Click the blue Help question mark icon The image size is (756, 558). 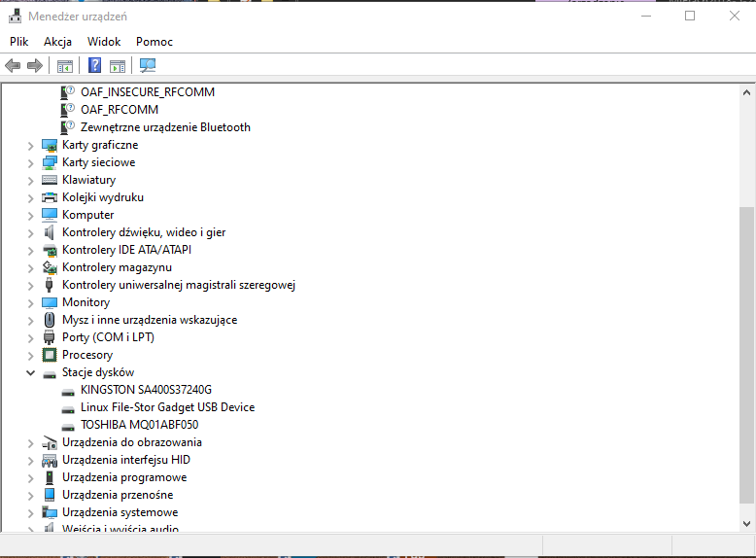(x=94, y=66)
